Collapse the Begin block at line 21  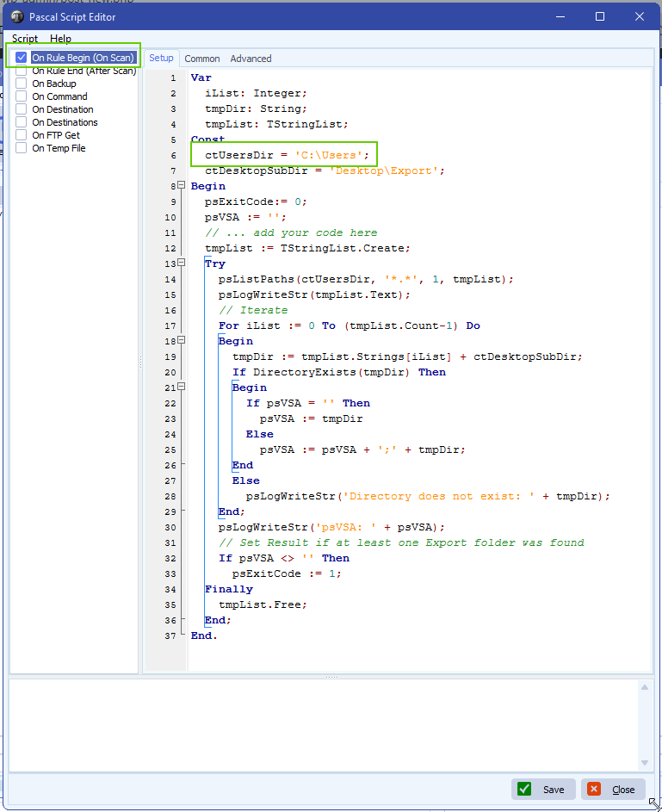[181, 387]
